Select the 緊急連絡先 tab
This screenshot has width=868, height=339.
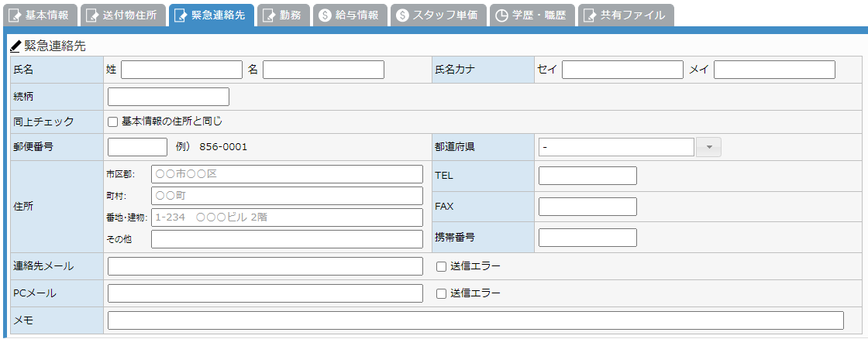click(212, 15)
